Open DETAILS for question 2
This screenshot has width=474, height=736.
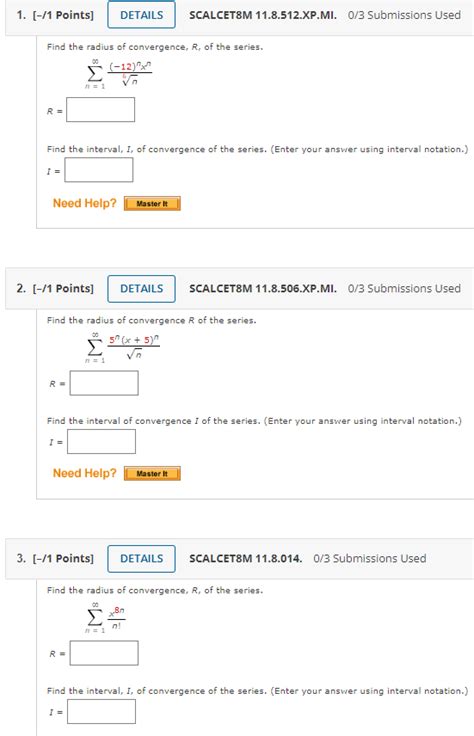141,289
